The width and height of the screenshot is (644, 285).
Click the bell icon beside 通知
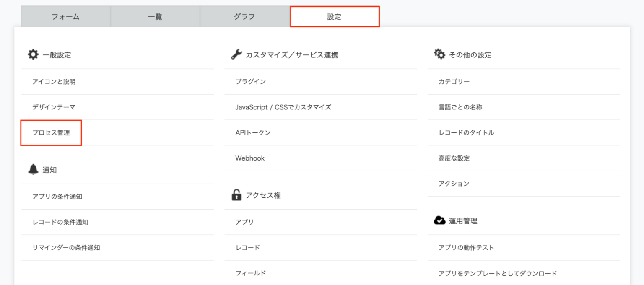click(x=33, y=169)
